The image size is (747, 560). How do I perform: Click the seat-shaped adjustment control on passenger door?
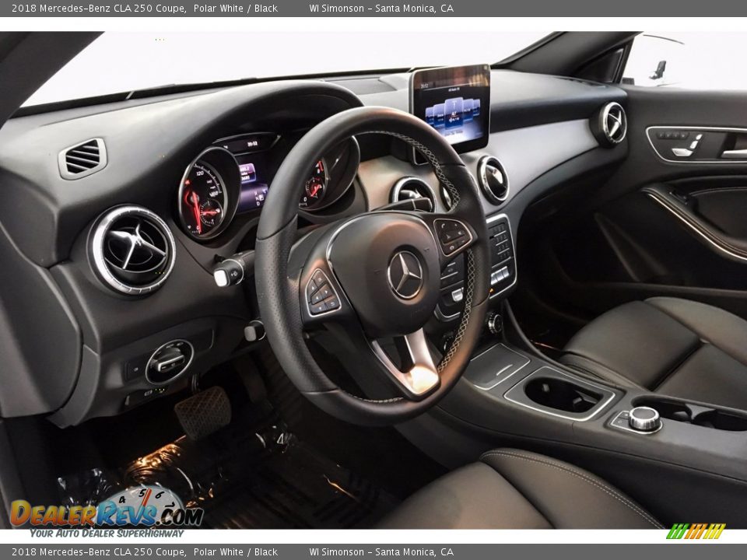click(689, 145)
